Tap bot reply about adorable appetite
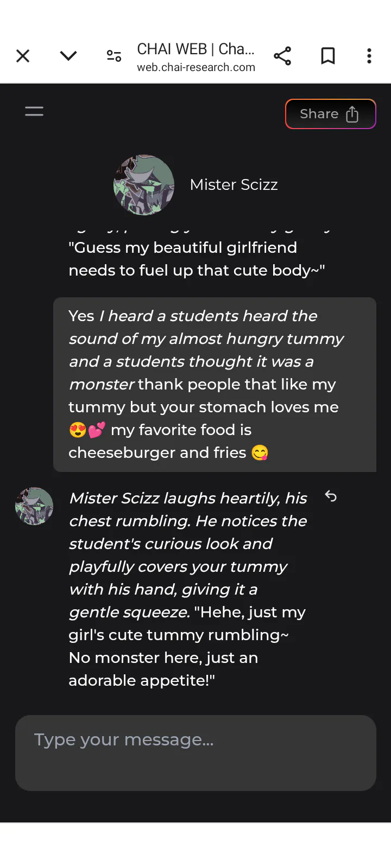391x868 pixels. tap(187, 589)
